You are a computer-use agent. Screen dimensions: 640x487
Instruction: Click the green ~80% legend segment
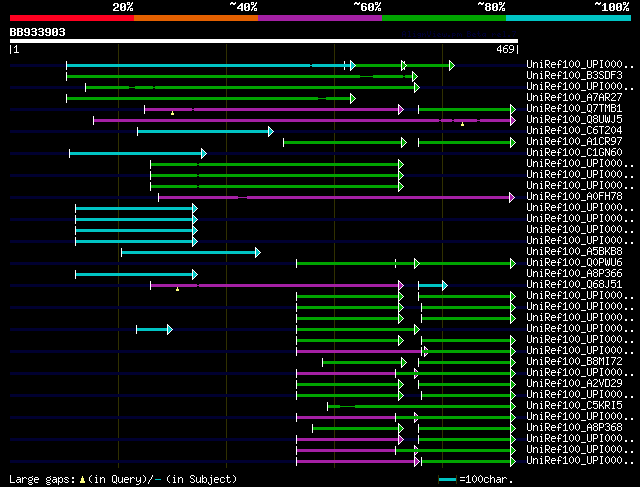coord(443,17)
